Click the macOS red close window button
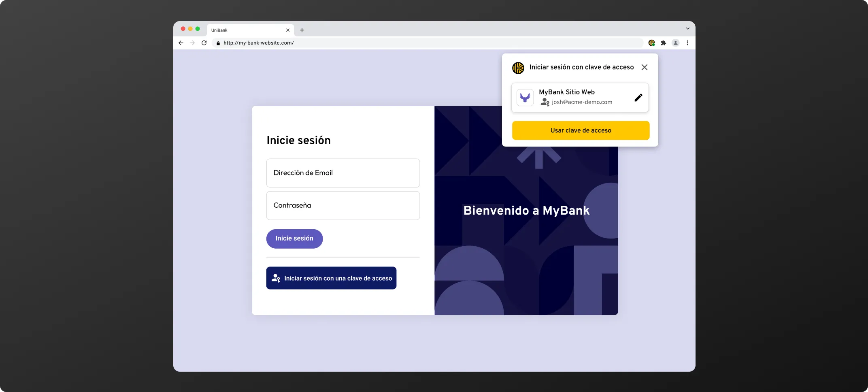868x392 pixels. (183, 29)
